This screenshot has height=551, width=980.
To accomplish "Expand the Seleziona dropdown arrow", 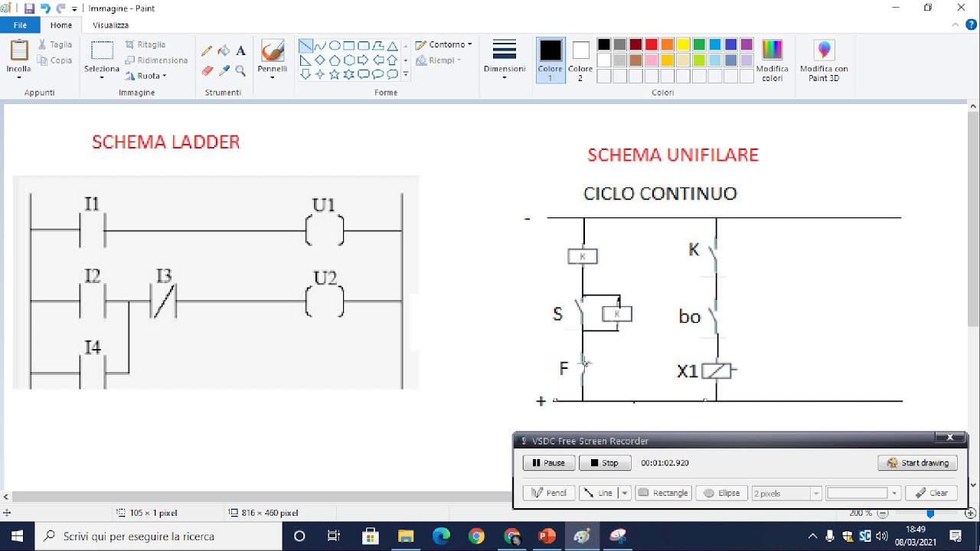I will pyautogui.click(x=102, y=77).
